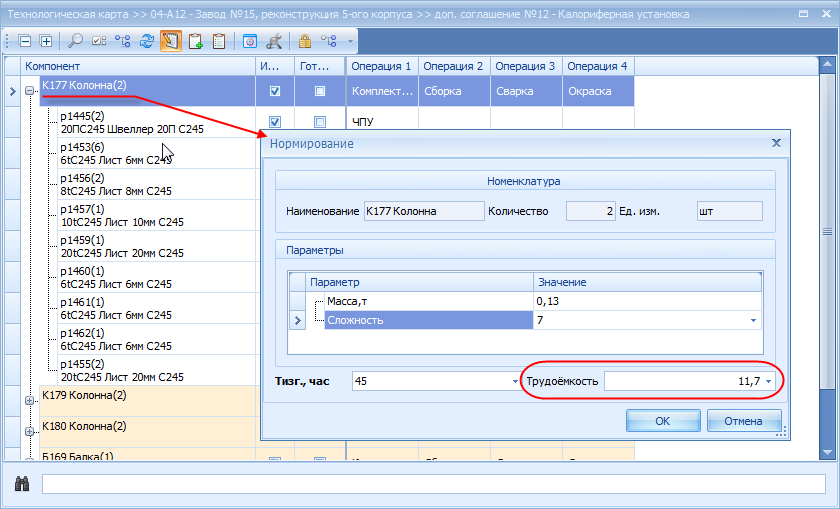
Task: Select the К179 Колонна(2) row
Action: [147, 401]
